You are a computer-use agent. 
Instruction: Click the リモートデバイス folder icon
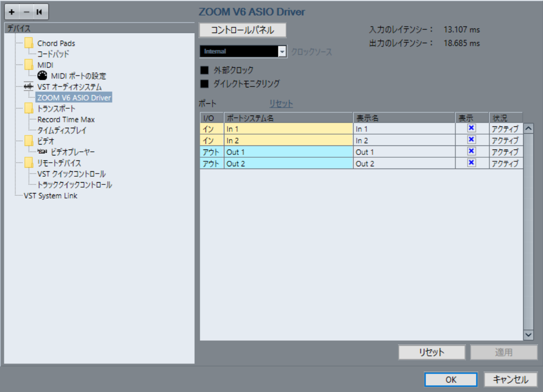pyautogui.click(x=29, y=163)
